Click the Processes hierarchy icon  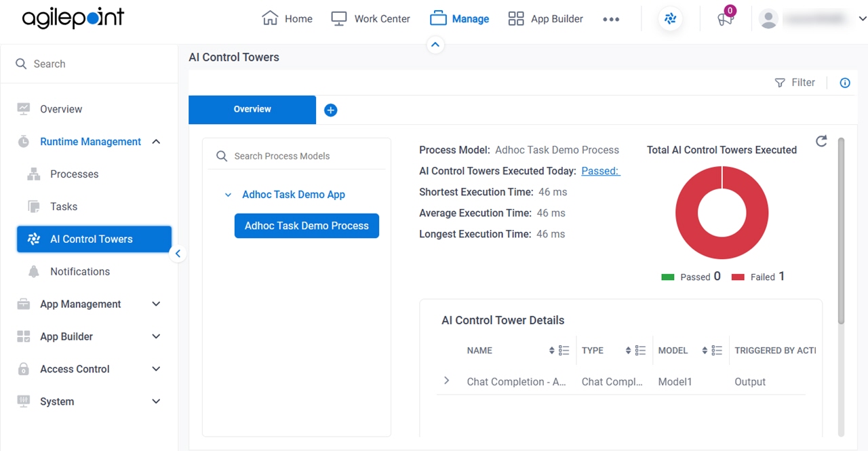tap(34, 174)
